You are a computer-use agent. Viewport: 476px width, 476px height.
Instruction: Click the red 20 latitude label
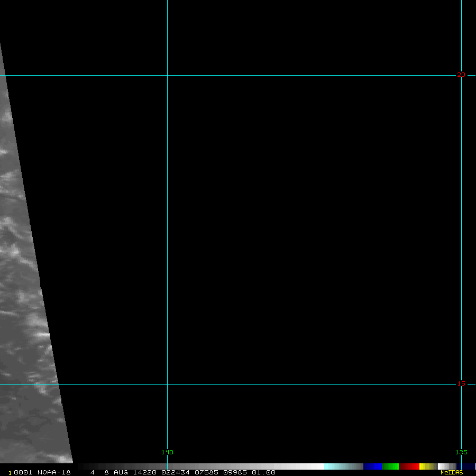pyautogui.click(x=461, y=75)
